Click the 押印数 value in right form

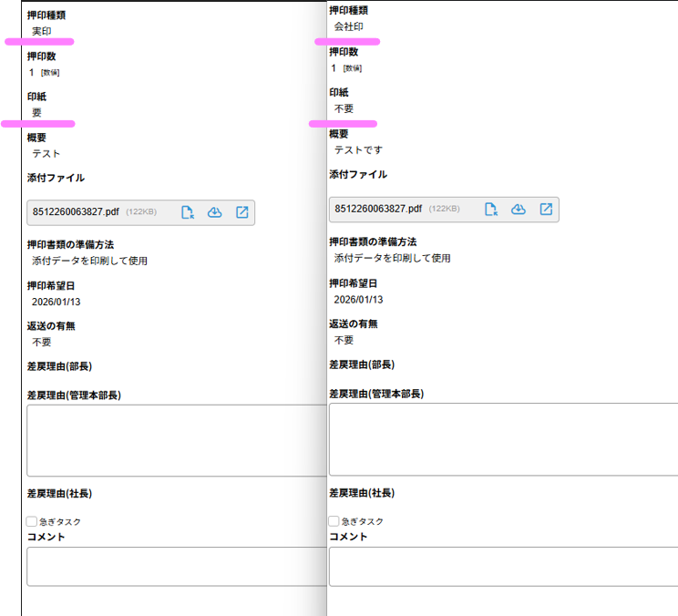click(334, 68)
